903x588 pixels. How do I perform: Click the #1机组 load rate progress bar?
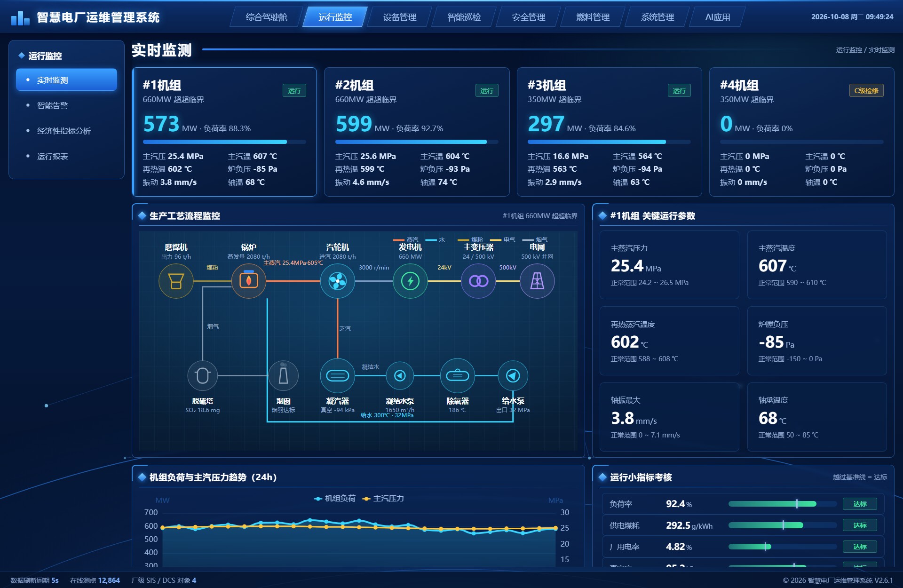224,142
